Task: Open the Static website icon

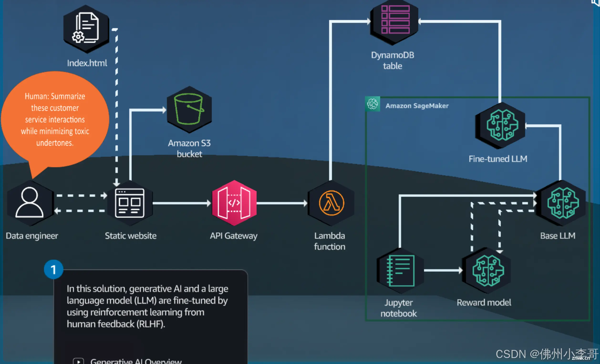Action: [x=129, y=203]
